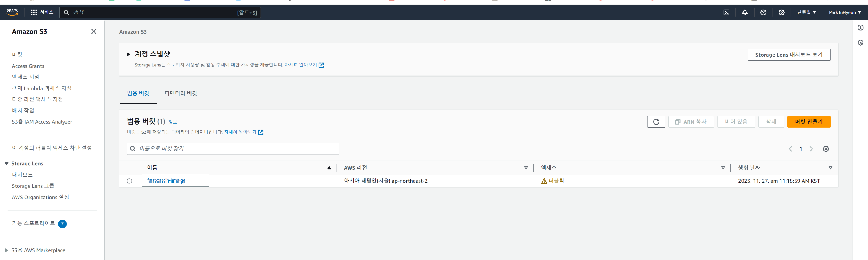
Task: Click the Amazon S3 breadcrumb
Action: (133, 31)
